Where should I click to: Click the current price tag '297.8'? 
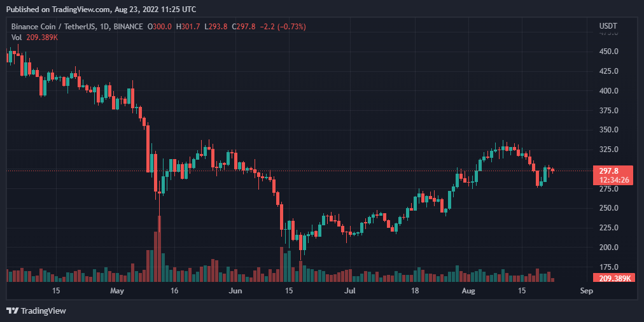click(x=613, y=176)
